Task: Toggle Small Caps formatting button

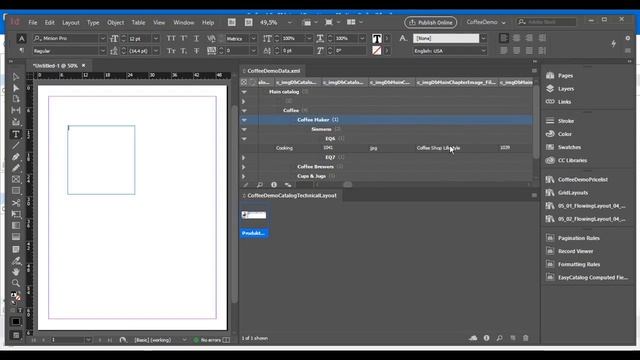Action: point(171,51)
